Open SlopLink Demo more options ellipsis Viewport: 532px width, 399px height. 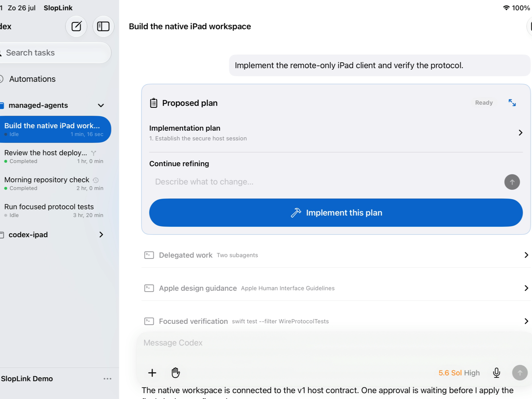coord(107,379)
